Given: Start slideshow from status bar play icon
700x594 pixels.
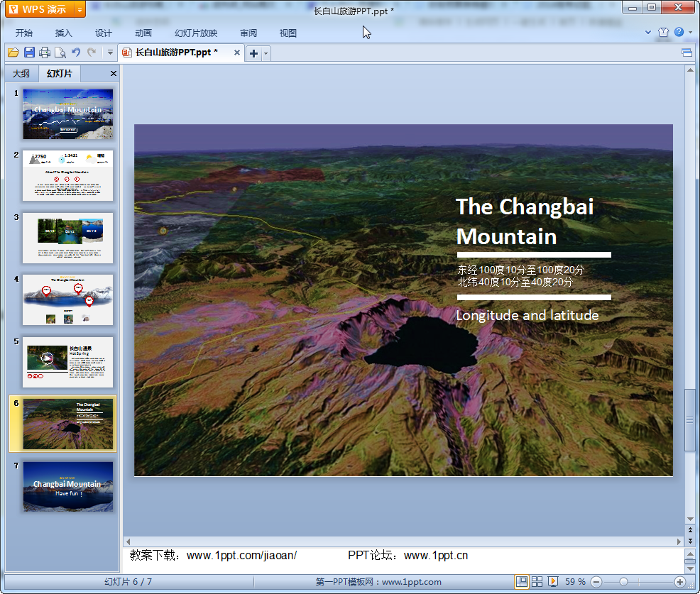Looking at the screenshot, I should pyautogui.click(x=553, y=582).
